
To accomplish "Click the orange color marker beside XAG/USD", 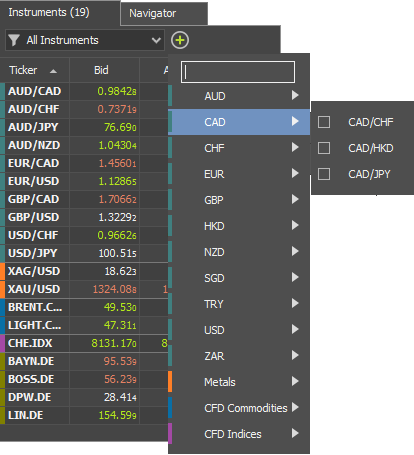I will coord(2,271).
